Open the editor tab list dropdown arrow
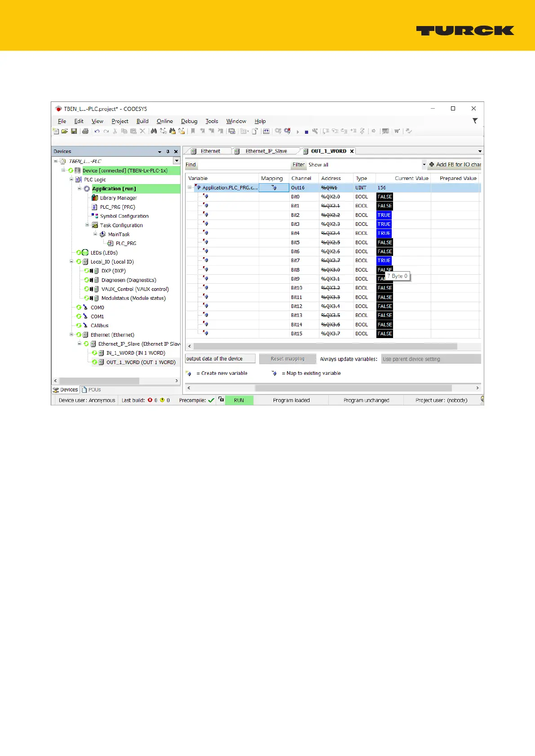The image size is (535, 756). pos(480,151)
